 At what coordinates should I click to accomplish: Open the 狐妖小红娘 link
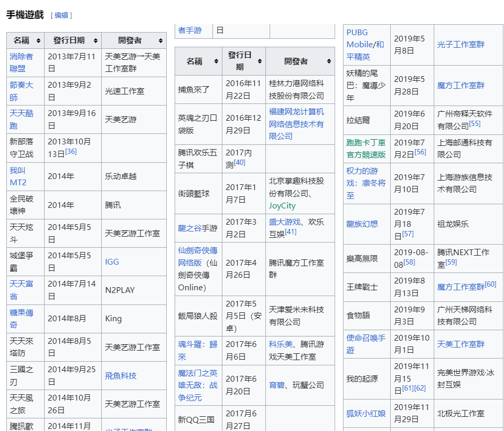(366, 414)
